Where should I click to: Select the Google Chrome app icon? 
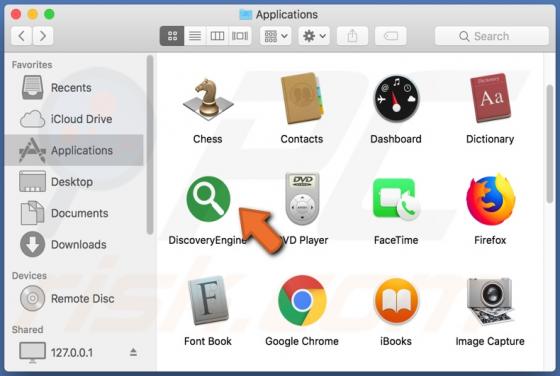tap(302, 300)
